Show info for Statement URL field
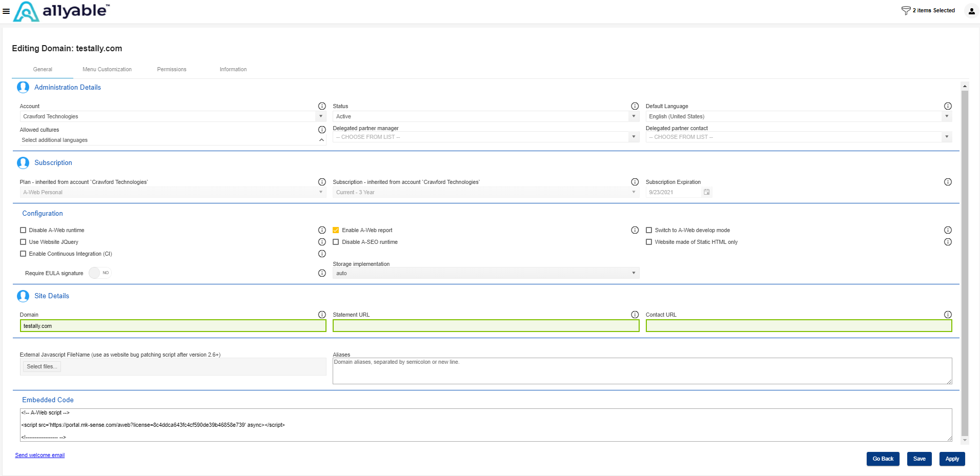This screenshot has height=476, width=980. [635, 315]
